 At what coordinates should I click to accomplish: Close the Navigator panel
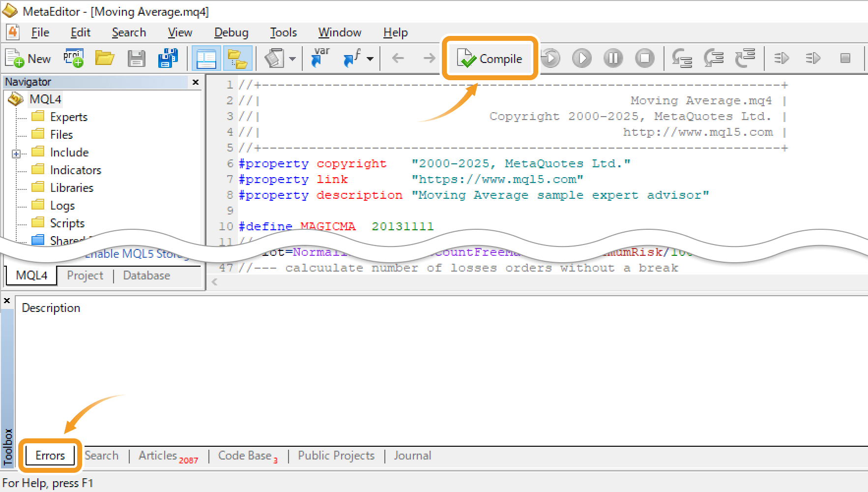[x=196, y=82]
